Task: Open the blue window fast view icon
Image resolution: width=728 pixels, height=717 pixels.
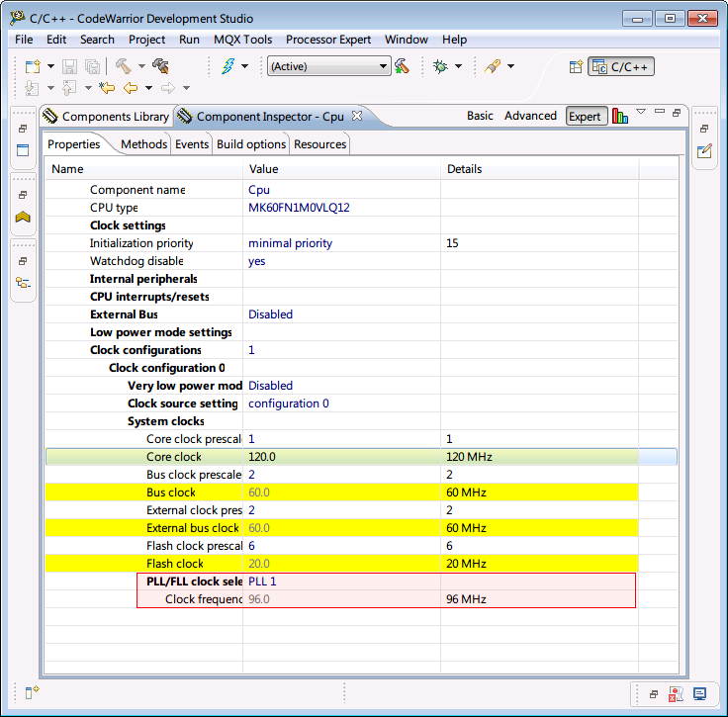Action: [23, 150]
